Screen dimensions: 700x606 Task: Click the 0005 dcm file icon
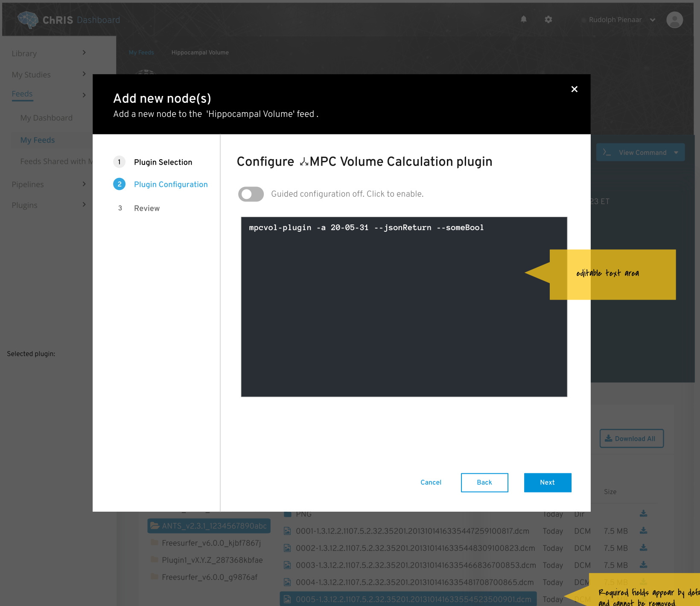click(288, 599)
